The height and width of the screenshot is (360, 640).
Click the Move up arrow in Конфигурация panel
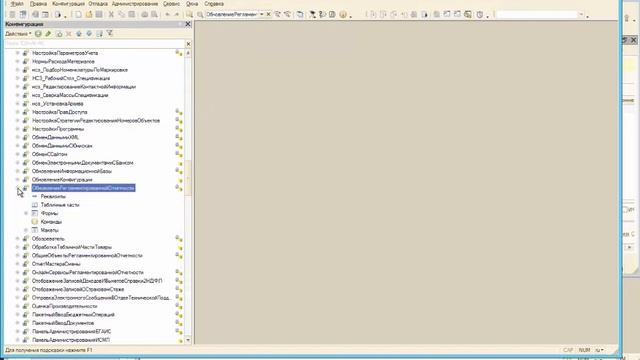[79, 33]
